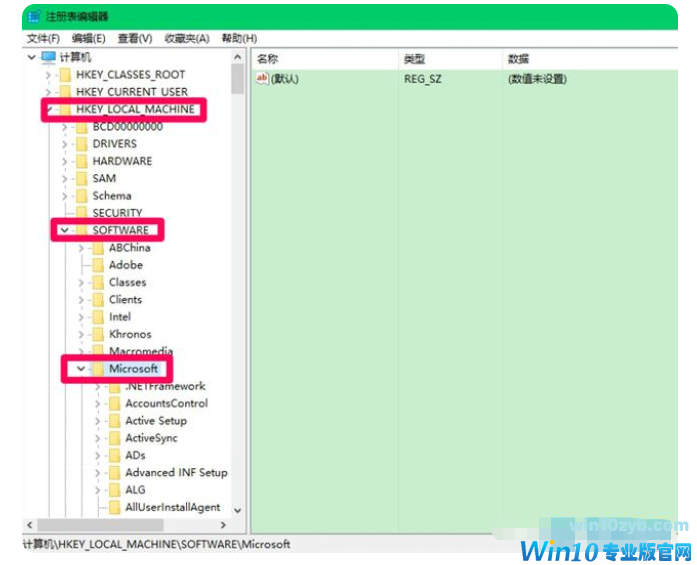
Task: Click the Advanced INF Setup folder icon
Action: pos(115,473)
